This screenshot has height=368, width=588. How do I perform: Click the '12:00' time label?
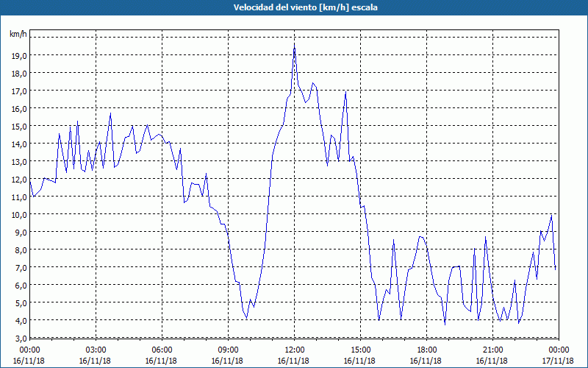coord(294,350)
